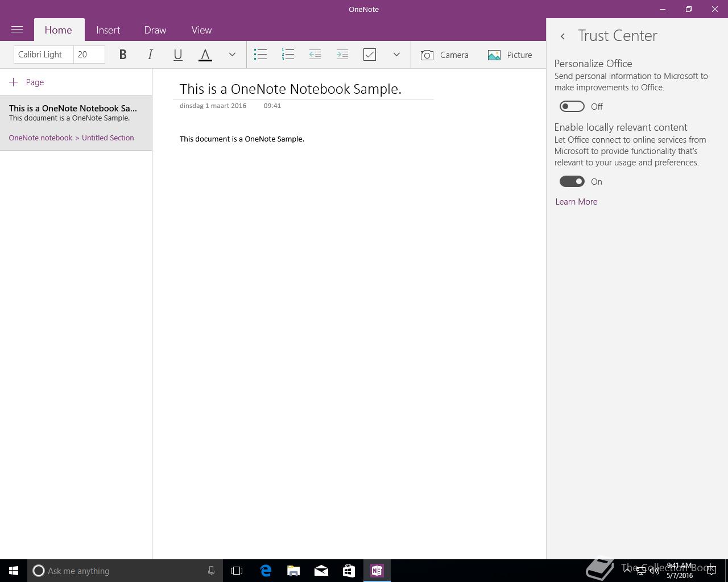Open the Action Center notifications icon
Screen dimensions: 728x582
[711, 571]
